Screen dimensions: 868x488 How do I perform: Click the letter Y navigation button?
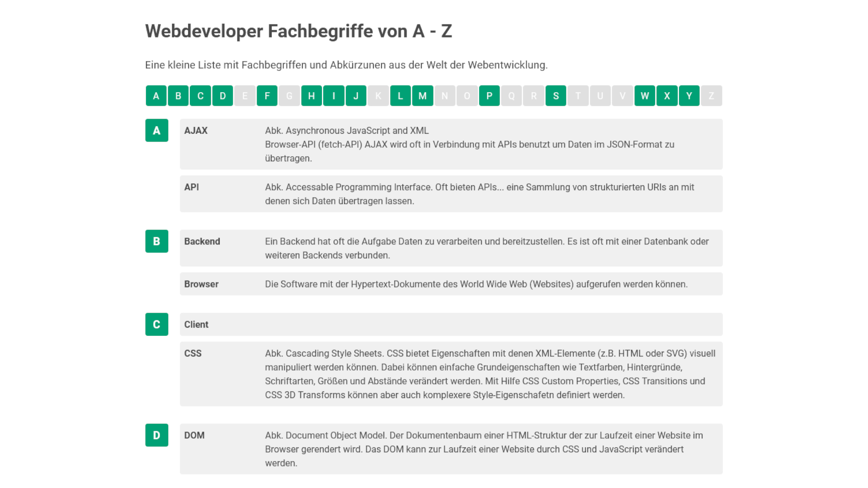[x=689, y=96]
